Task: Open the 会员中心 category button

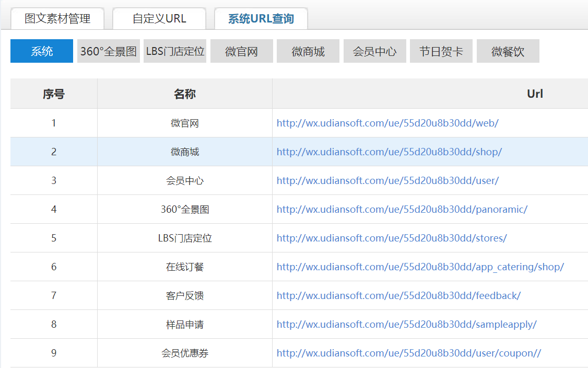Action: point(374,51)
